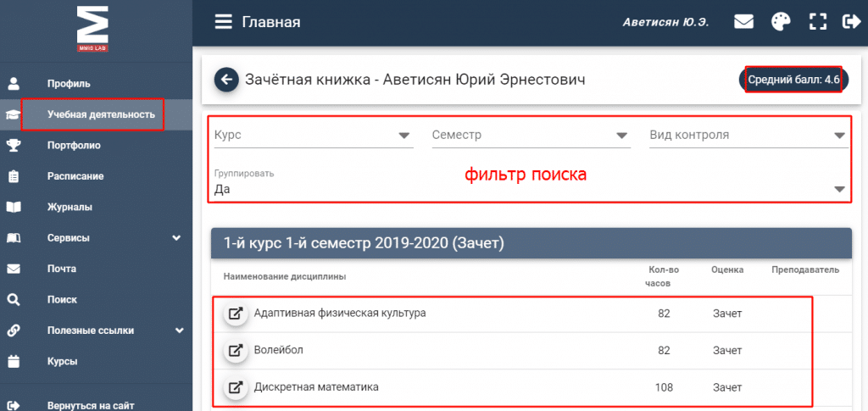Click the logout icon in top bar
Screen dimensions: 868x411
pos(850,22)
